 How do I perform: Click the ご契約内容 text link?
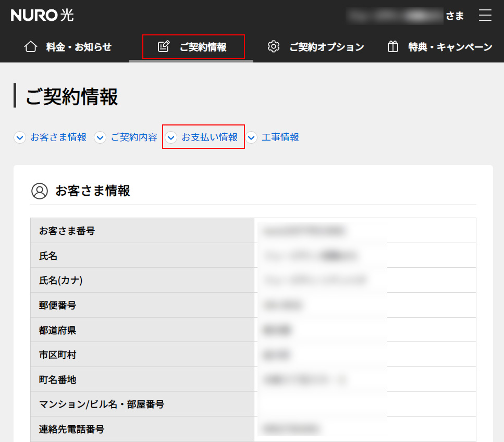[x=134, y=137]
